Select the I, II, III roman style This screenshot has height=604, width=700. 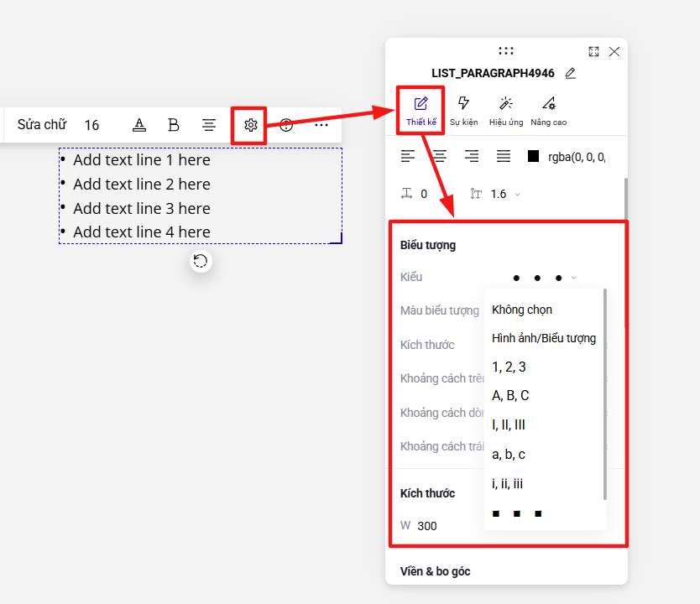click(x=508, y=424)
